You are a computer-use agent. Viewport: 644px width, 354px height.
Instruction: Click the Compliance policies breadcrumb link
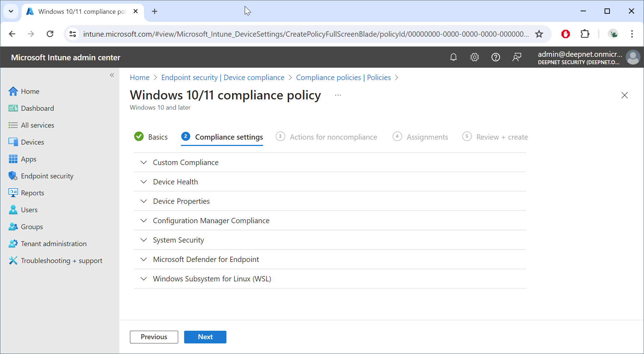(343, 78)
